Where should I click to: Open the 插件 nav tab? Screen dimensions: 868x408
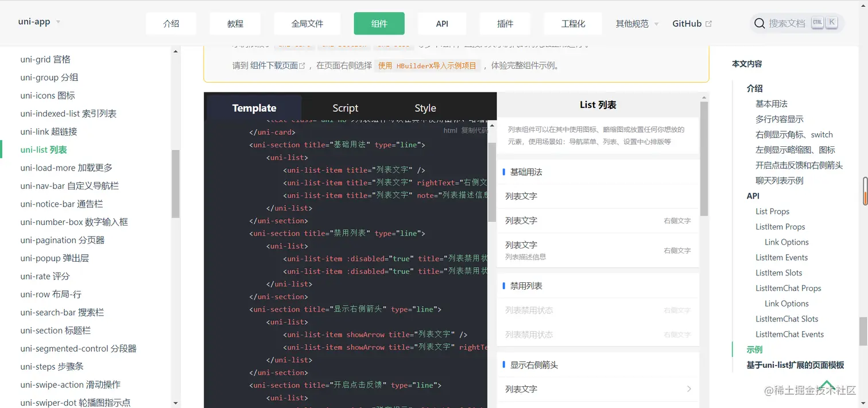(505, 24)
